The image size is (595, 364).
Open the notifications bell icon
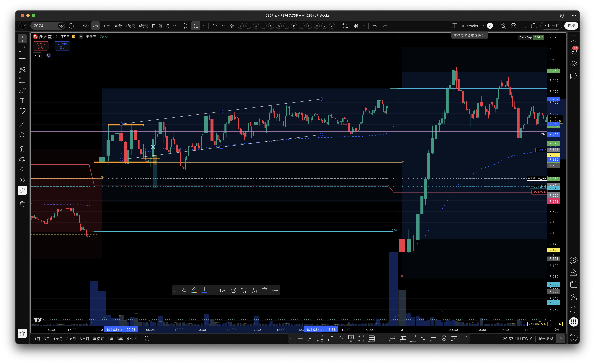point(574,309)
